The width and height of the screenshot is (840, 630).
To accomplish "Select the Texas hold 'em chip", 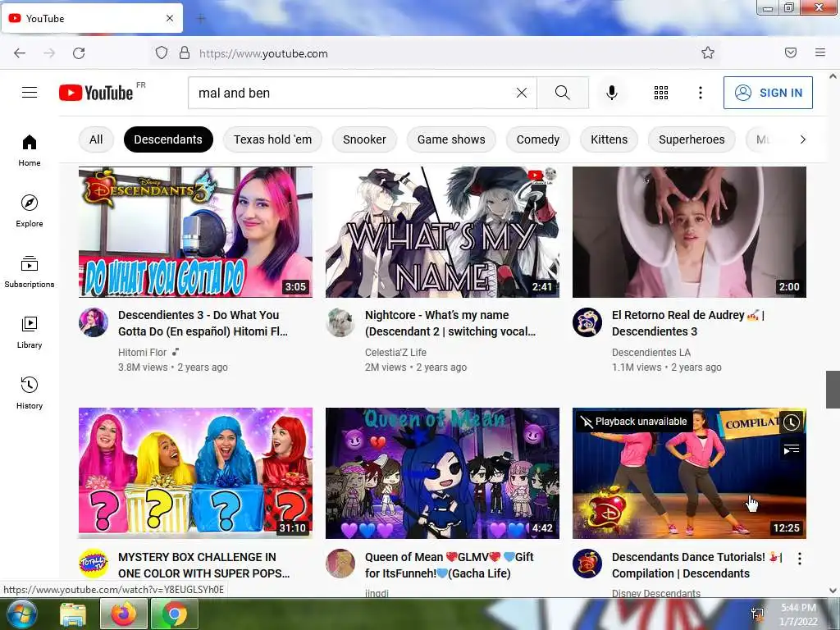I will click(x=272, y=139).
